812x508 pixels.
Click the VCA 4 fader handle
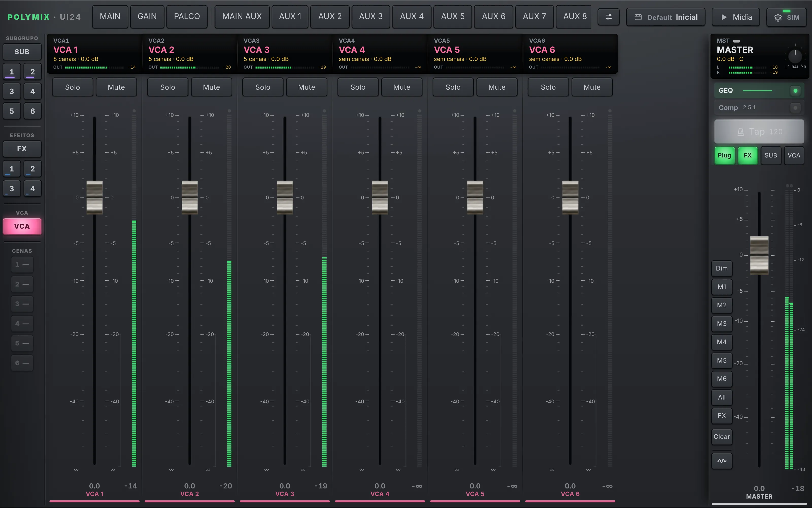[x=380, y=197]
